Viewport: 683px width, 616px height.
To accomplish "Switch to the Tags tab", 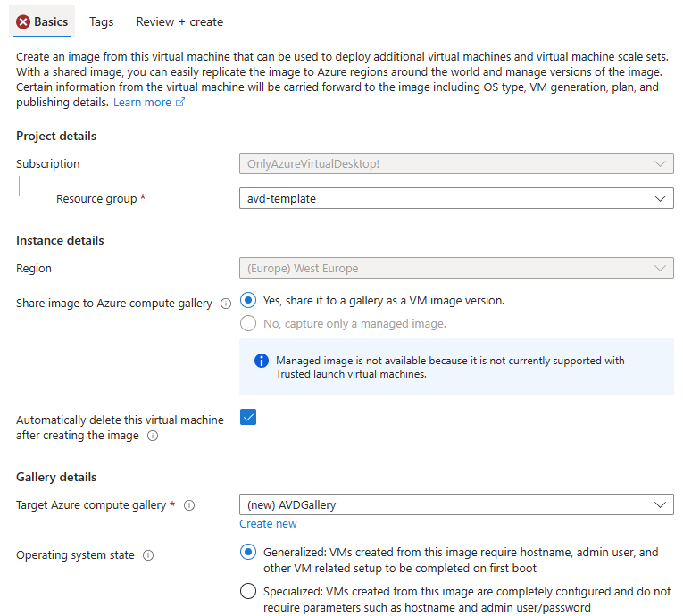I will point(102,21).
